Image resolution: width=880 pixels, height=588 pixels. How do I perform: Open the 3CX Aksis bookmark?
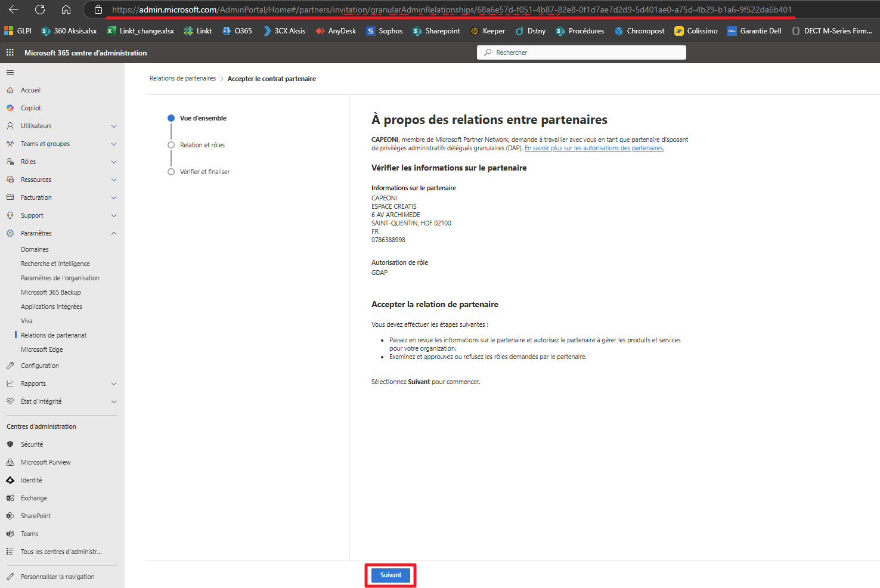[x=284, y=31]
